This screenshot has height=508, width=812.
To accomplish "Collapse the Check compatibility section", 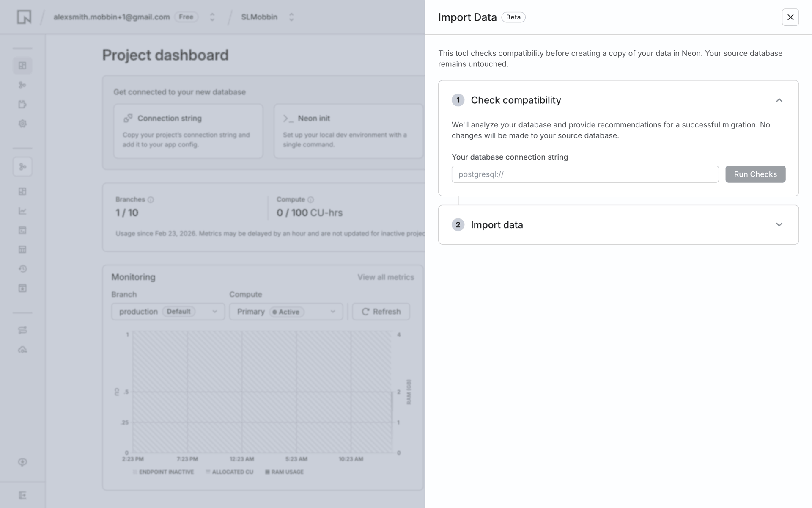I will pyautogui.click(x=779, y=100).
